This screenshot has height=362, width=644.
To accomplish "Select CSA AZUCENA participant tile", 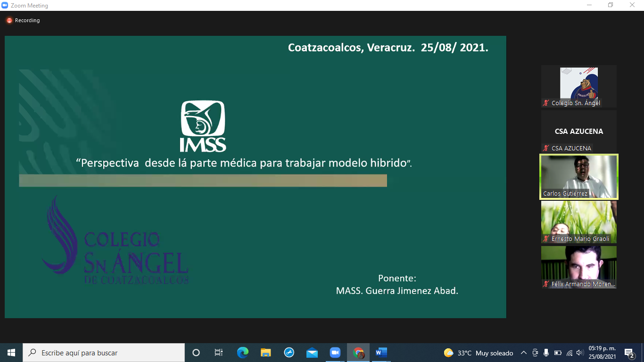I will click(x=579, y=132).
